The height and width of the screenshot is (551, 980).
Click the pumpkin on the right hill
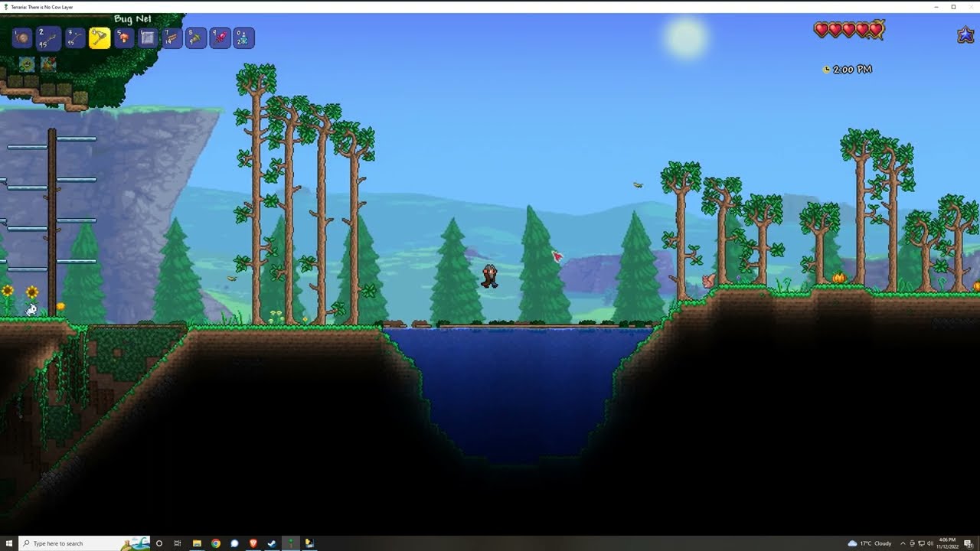point(839,278)
